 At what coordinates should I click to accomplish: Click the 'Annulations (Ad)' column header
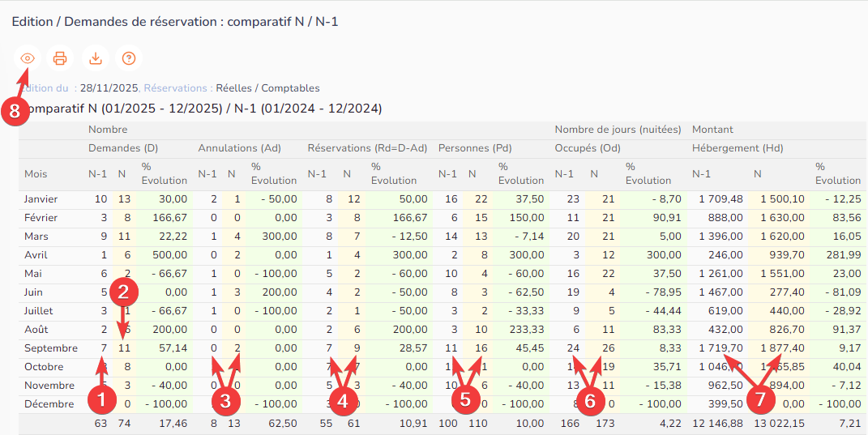239,148
